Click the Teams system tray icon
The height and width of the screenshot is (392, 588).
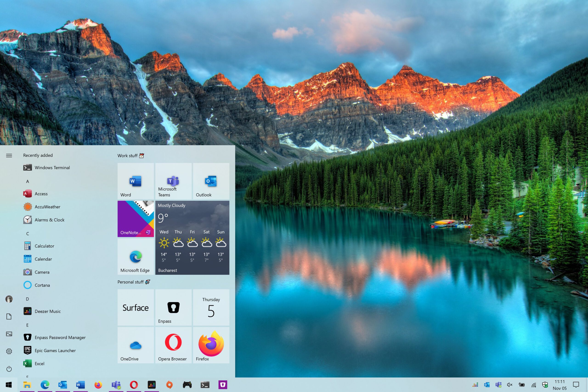(x=498, y=385)
